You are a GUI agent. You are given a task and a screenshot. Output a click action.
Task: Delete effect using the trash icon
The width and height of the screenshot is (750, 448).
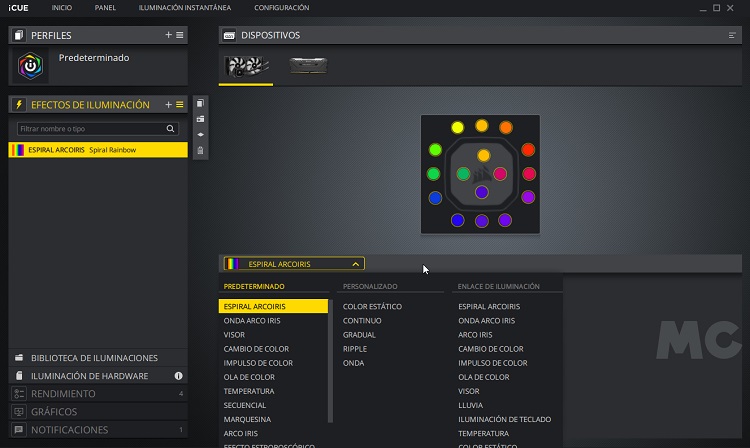pyautogui.click(x=200, y=150)
